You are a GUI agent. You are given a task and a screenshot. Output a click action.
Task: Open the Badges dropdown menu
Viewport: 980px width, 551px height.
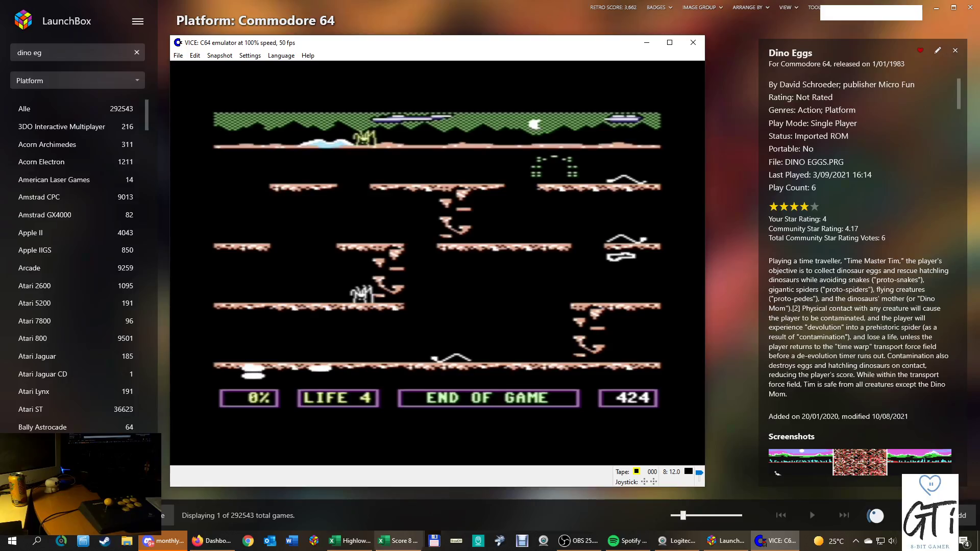659,8
